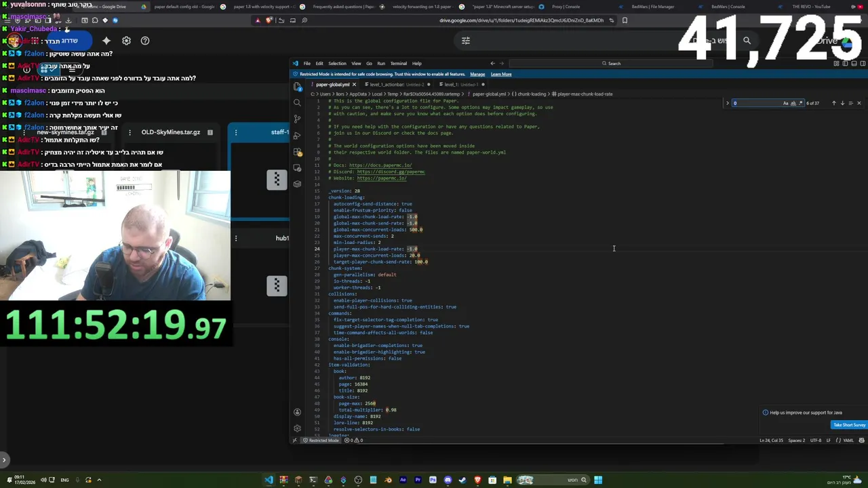This screenshot has height=488, width=868.
Task: Open Google Drive help icon
Action: click(145, 41)
